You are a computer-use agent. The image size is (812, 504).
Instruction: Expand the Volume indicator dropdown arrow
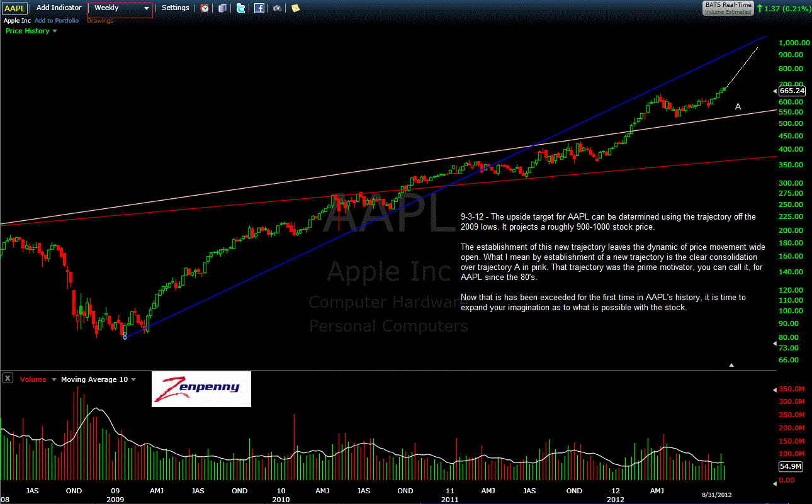(x=54, y=380)
